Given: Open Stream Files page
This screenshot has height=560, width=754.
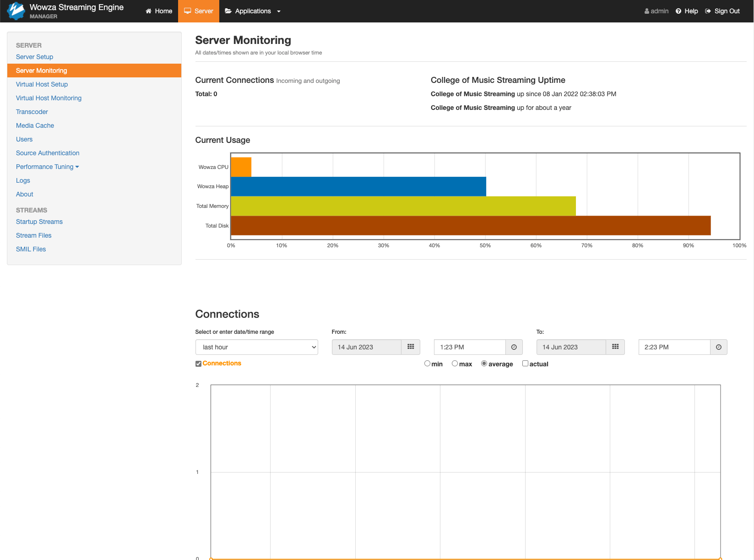Looking at the screenshot, I should pos(34,235).
